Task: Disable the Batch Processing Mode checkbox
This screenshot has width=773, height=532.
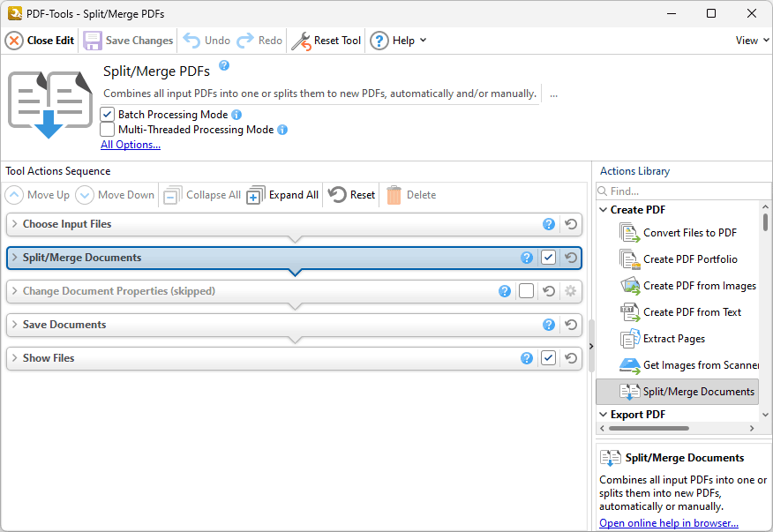Action: click(108, 115)
